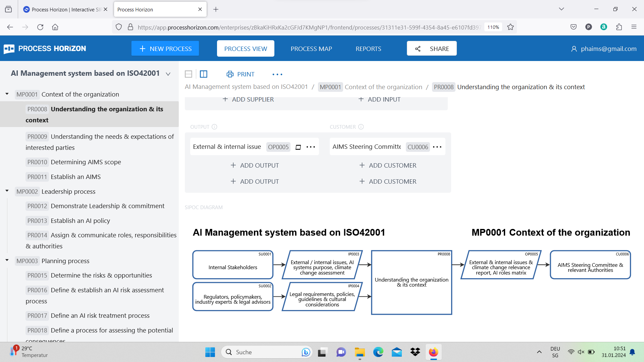This screenshot has height=362, width=644.
Task: Select PR0011 Establish an AIMS
Action: click(63, 177)
